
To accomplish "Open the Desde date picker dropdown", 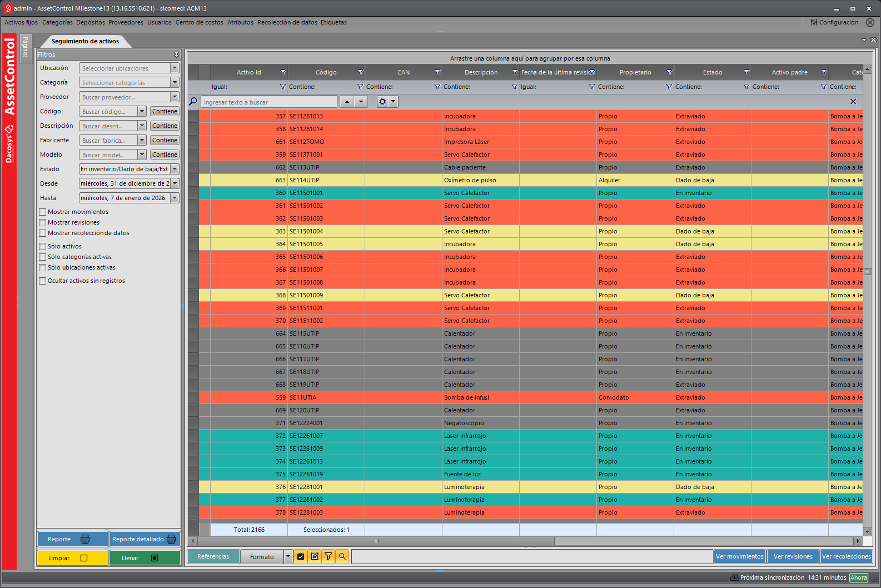I will point(175,183).
